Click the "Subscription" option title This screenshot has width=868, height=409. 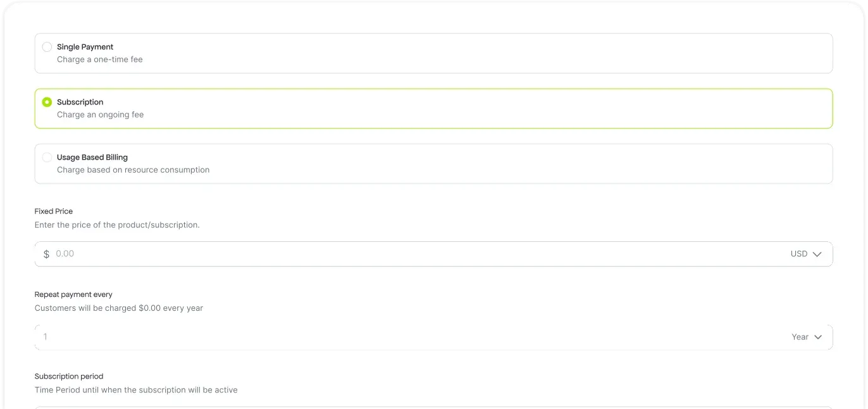(80, 102)
